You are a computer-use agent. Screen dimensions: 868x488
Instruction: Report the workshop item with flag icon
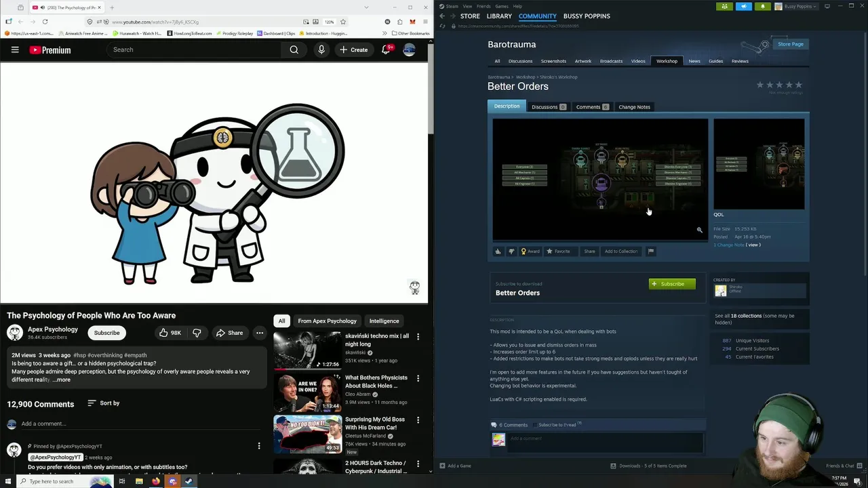click(x=650, y=251)
